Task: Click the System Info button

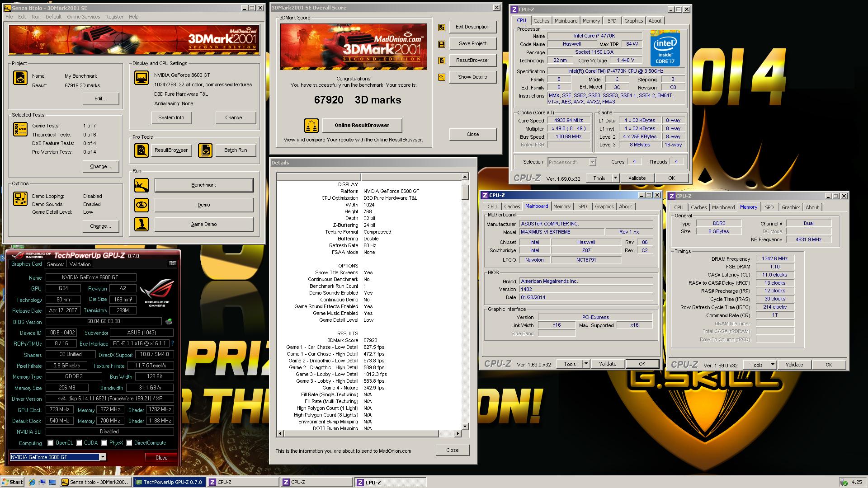Action: click(x=171, y=117)
